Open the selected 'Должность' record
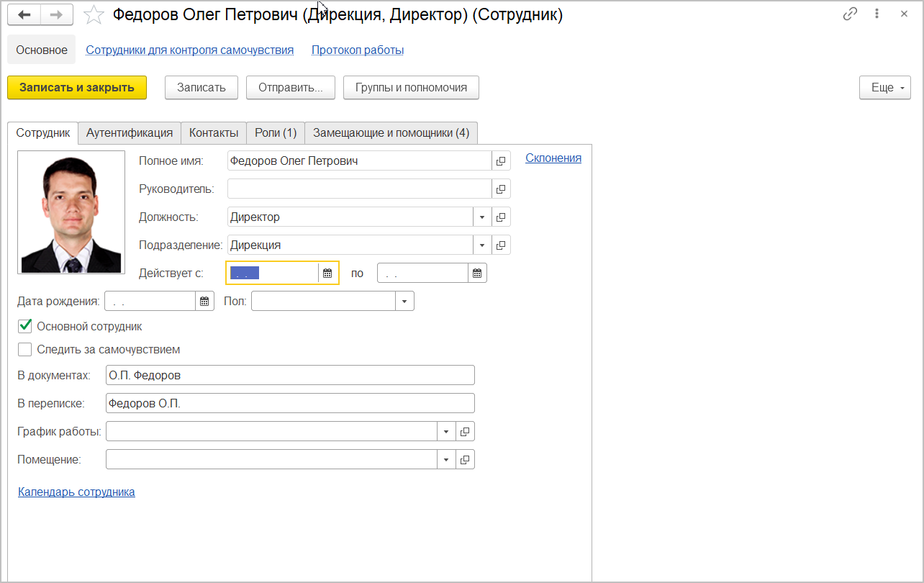The image size is (924, 583). pyautogui.click(x=502, y=217)
